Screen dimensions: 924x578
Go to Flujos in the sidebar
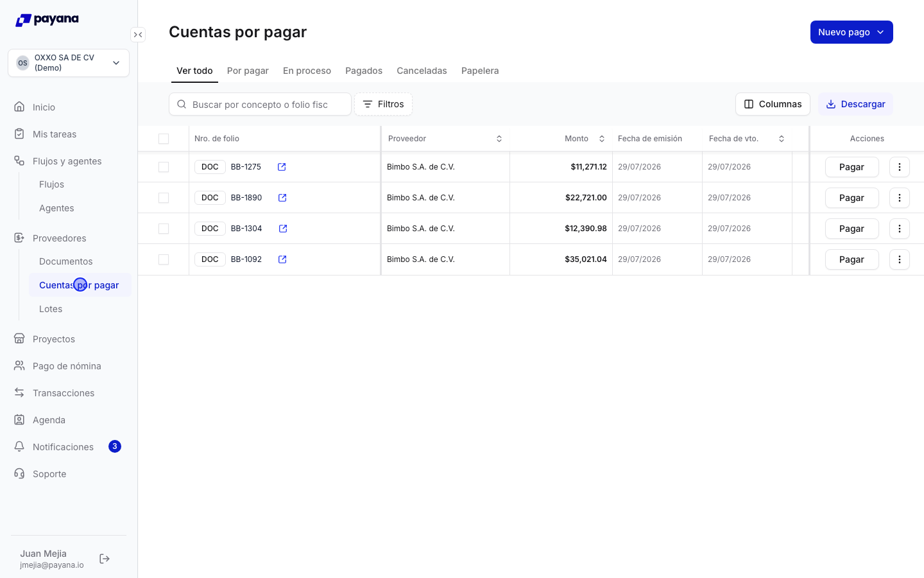pyautogui.click(x=80, y=184)
